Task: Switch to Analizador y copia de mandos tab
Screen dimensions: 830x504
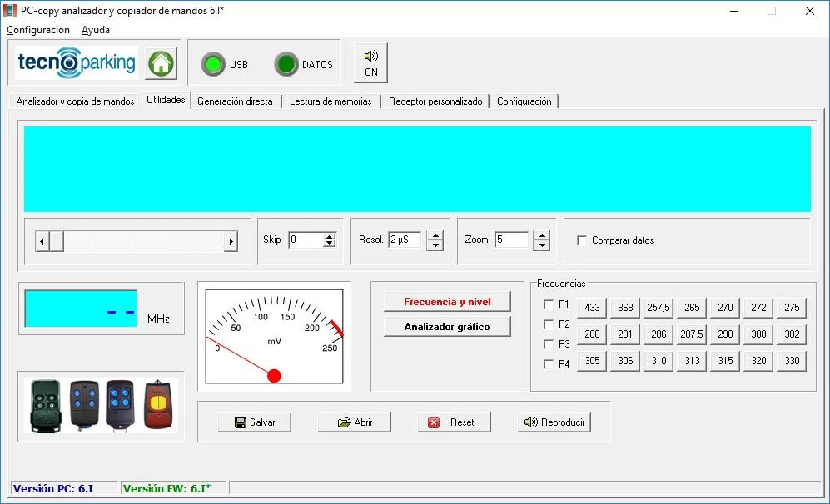Action: pyautogui.click(x=75, y=101)
